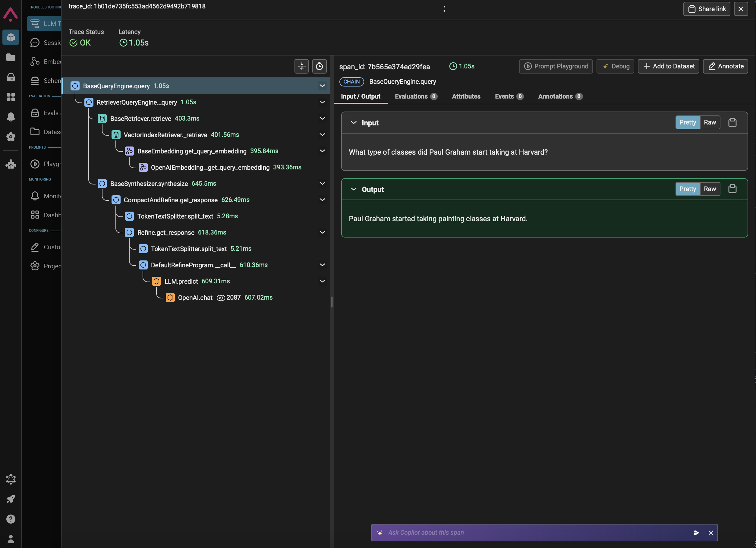Click the collapse-all spans tree icon
The width and height of the screenshot is (756, 548).
(x=301, y=66)
